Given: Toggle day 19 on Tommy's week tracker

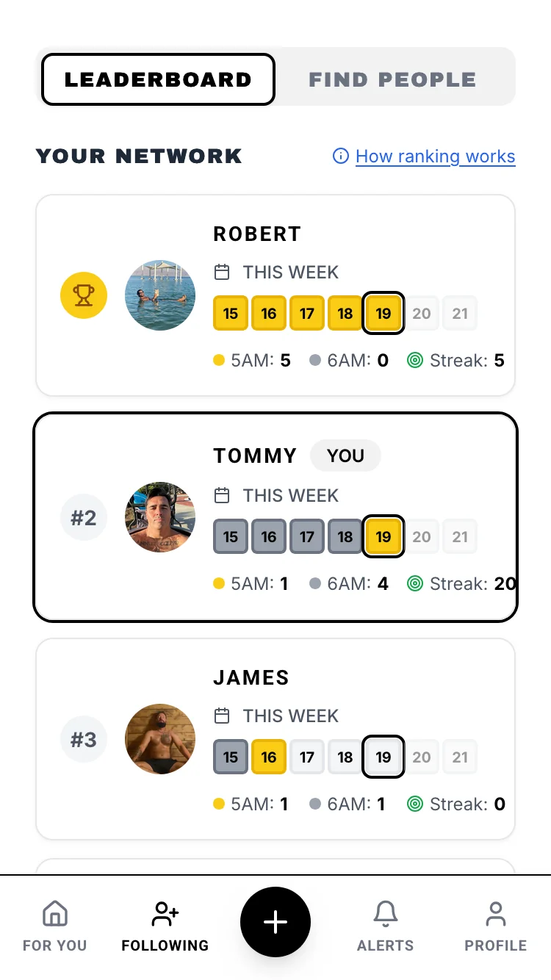Looking at the screenshot, I should 383,536.
